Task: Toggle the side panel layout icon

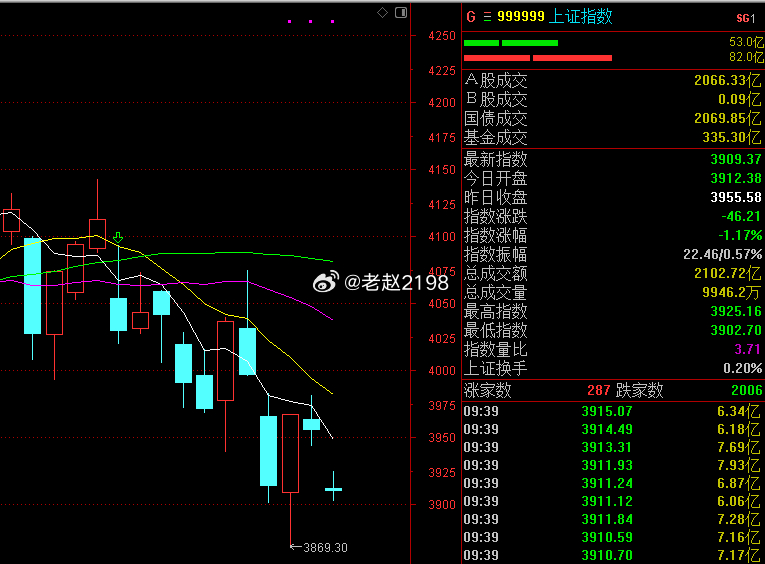Action: 401,13
